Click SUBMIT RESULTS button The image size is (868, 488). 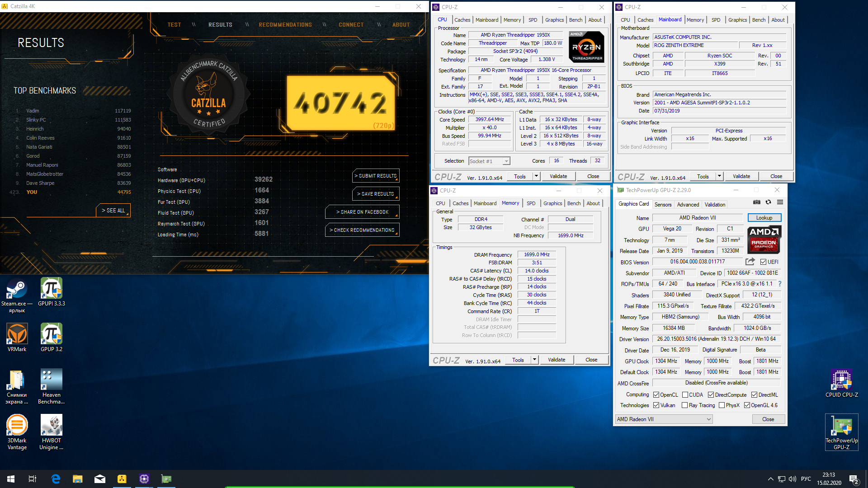pyautogui.click(x=376, y=176)
